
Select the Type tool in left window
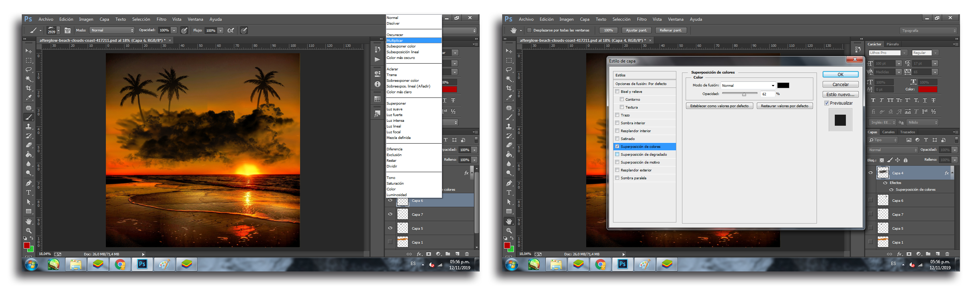coord(29,193)
